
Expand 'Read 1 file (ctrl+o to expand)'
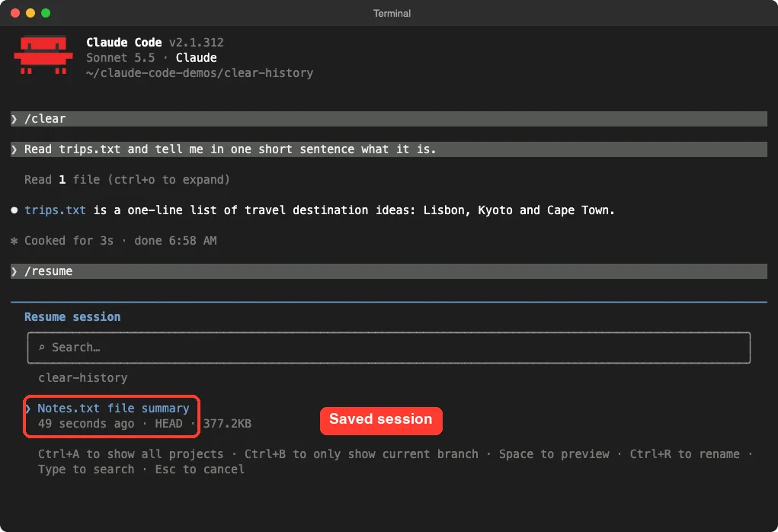[127, 180]
